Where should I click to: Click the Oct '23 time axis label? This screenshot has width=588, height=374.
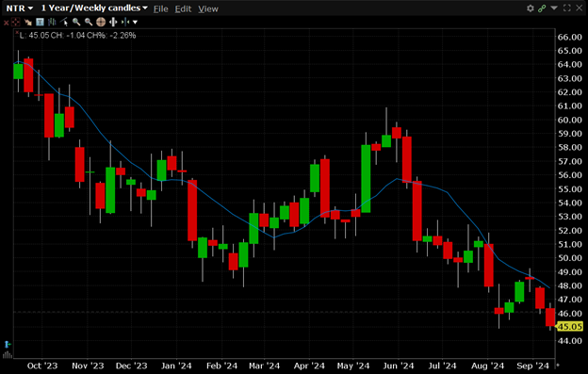click(42, 366)
